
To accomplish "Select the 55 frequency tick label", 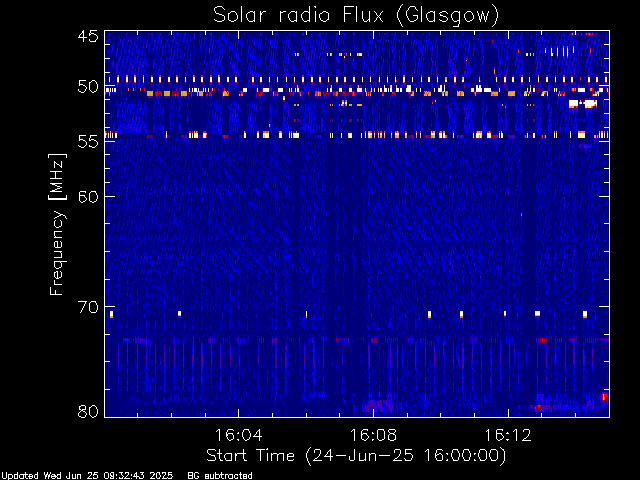I will coord(88,142).
